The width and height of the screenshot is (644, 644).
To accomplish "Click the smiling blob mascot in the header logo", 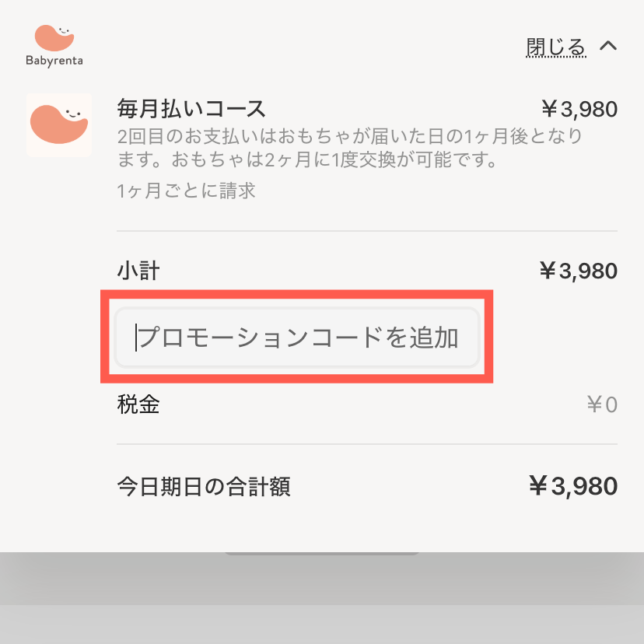I will pyautogui.click(x=54, y=38).
